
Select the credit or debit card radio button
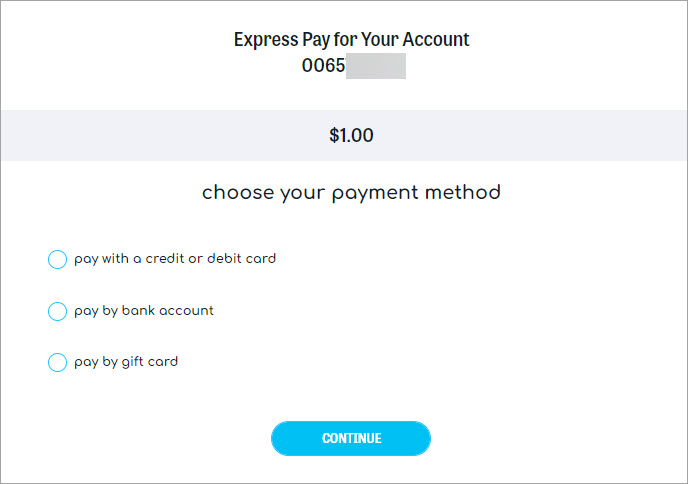[57, 260]
